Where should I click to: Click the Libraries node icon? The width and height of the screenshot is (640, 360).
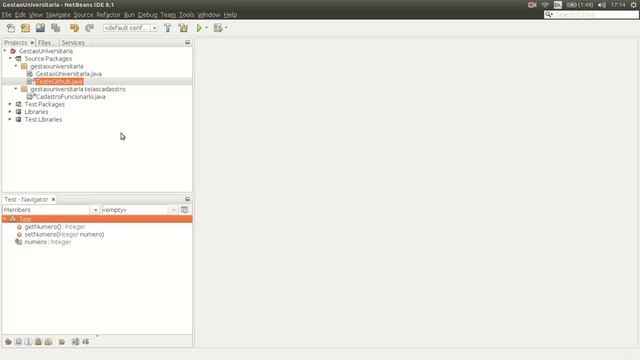[x=18, y=112]
